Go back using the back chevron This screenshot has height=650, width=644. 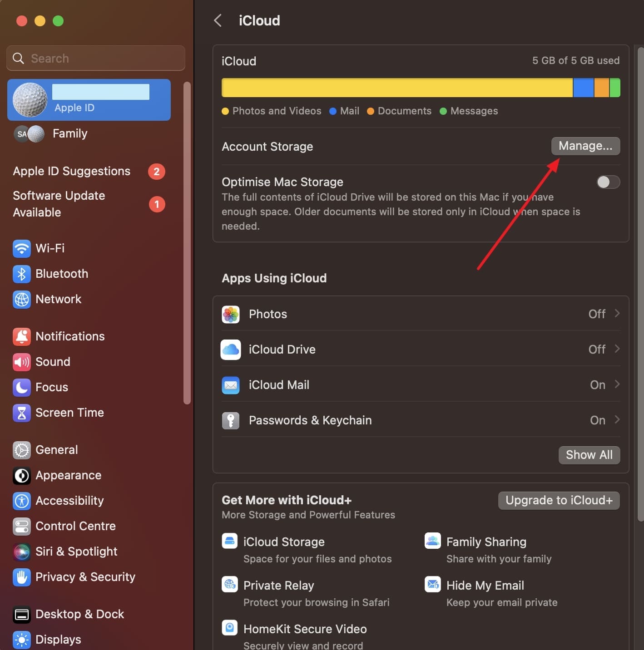click(x=218, y=20)
